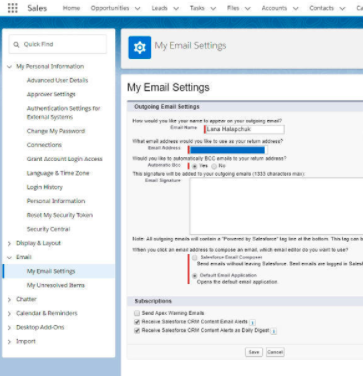Click the Save button
The width and height of the screenshot is (363, 376).
click(x=254, y=352)
